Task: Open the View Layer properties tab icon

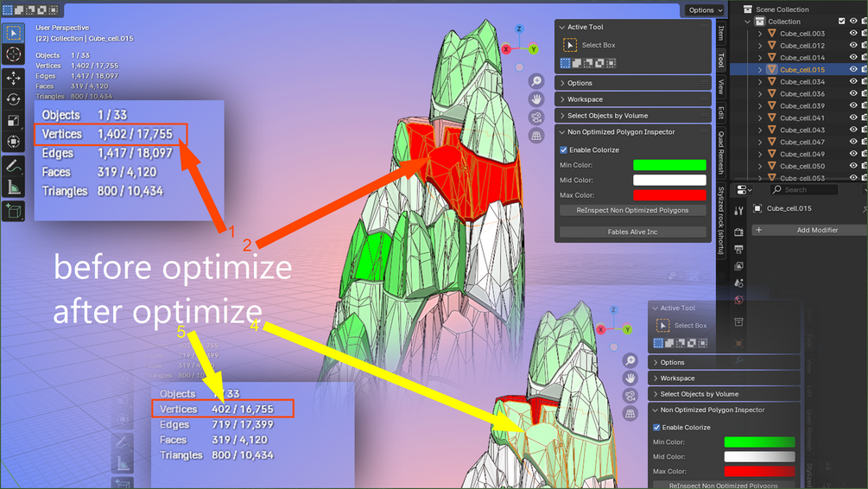Action: click(738, 266)
